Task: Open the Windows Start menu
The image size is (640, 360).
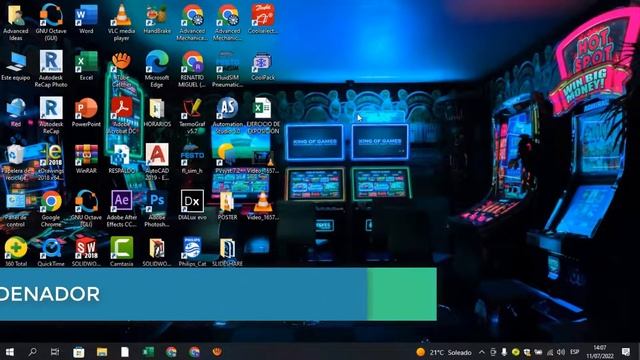Action: 9,352
